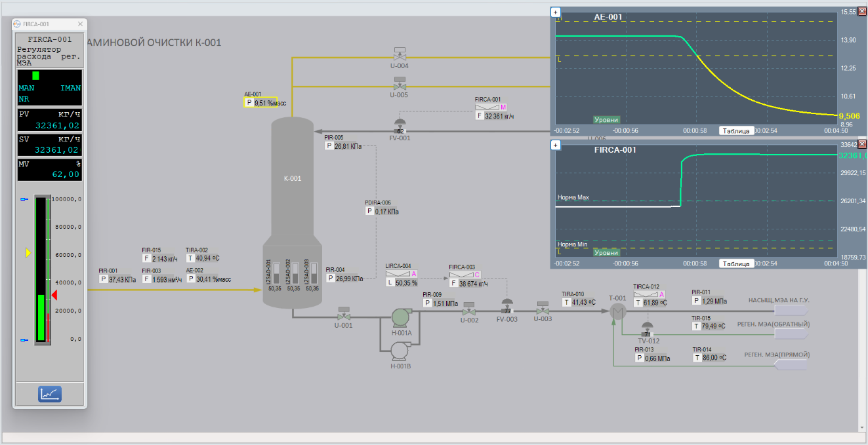Click the Таблица tab in AE-001 trend
The image size is (868, 445).
coord(735,130)
